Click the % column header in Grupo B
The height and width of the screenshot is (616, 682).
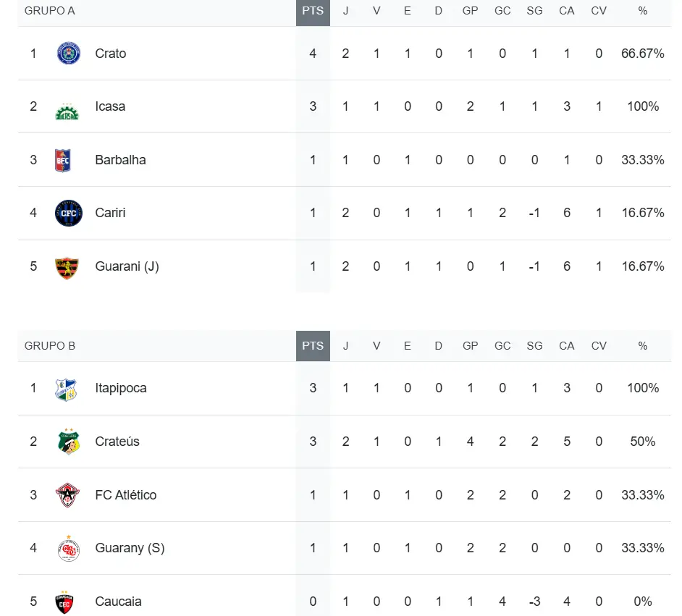642,346
